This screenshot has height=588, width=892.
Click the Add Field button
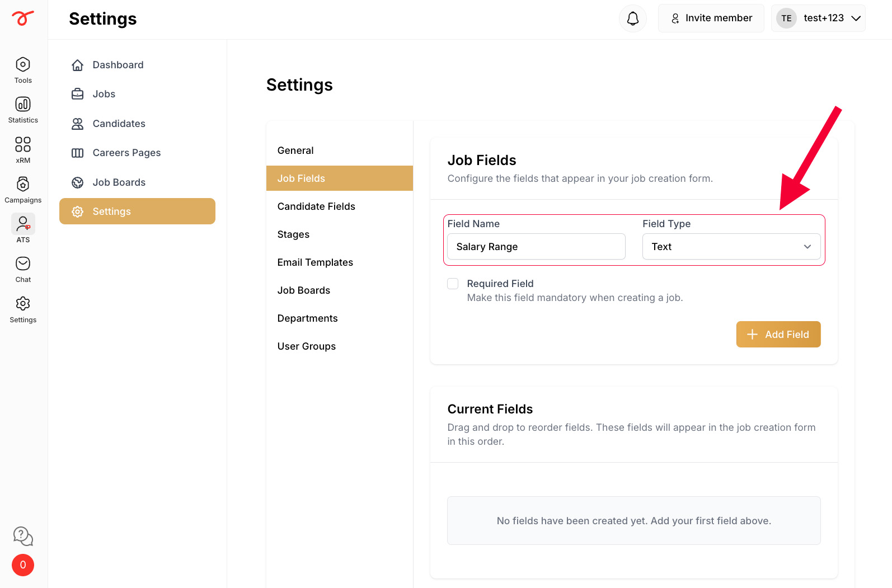778,335
